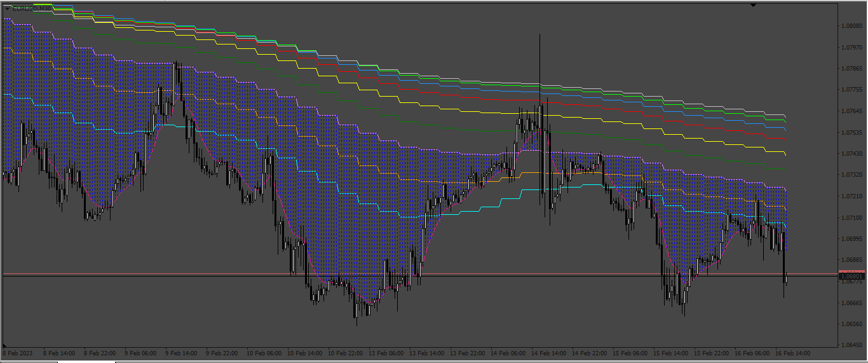This screenshot has width=868, height=363.
Task: Select the black chart shift triangle marker at top
Action: tap(753, 5)
